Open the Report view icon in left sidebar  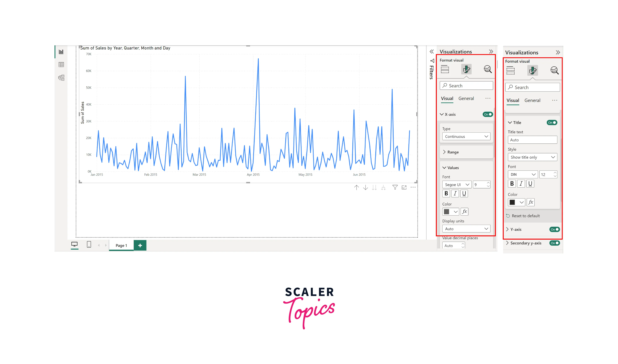point(61,52)
